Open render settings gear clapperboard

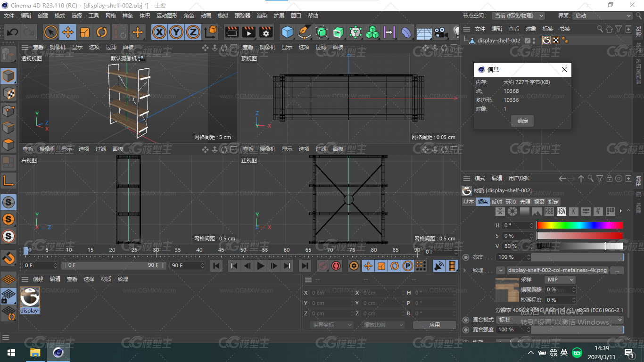[x=266, y=32]
